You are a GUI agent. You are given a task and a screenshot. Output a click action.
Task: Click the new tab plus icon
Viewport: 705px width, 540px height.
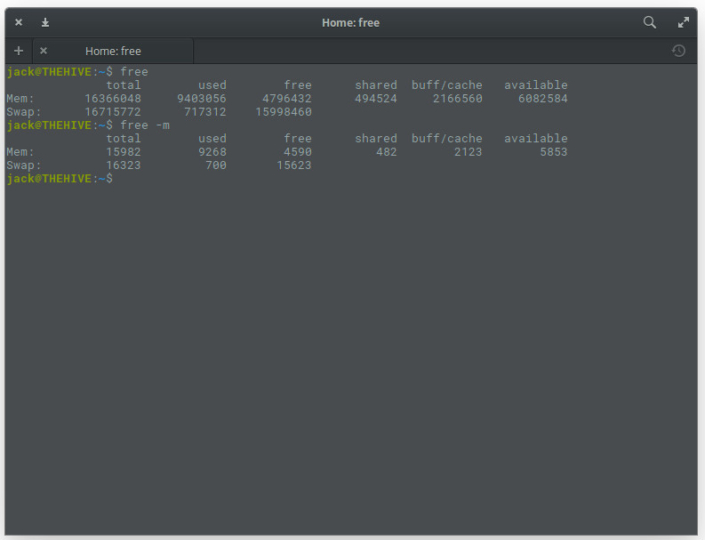[19, 51]
